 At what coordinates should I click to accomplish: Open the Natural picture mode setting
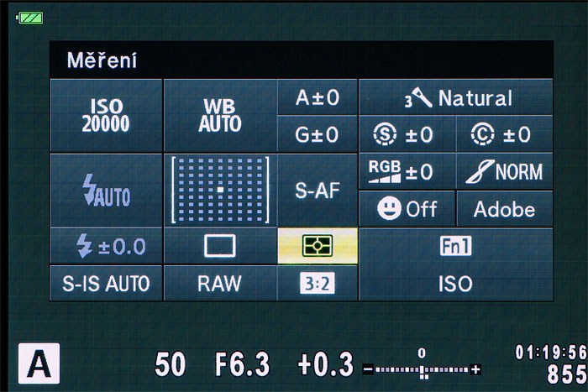coord(455,99)
